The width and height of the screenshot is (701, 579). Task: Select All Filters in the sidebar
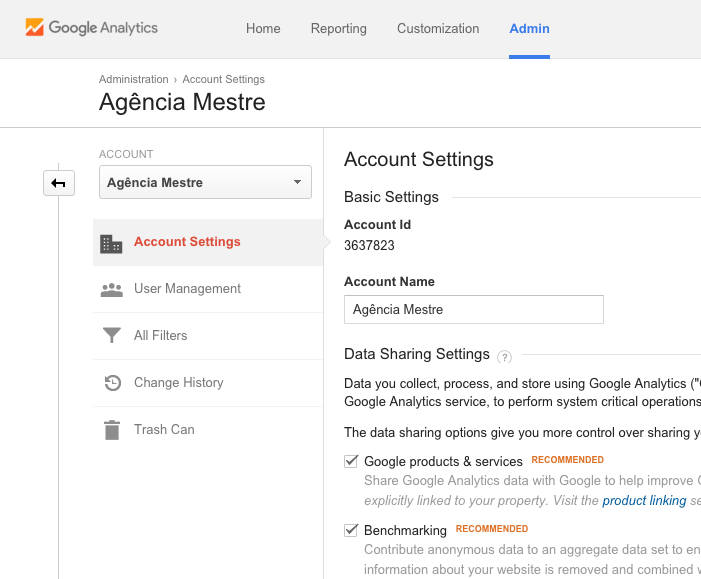coord(161,336)
